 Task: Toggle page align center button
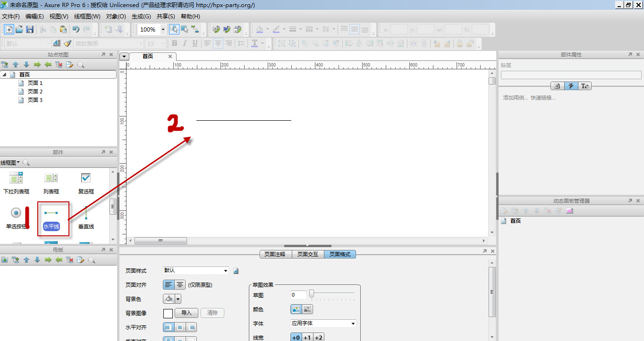tap(180, 285)
